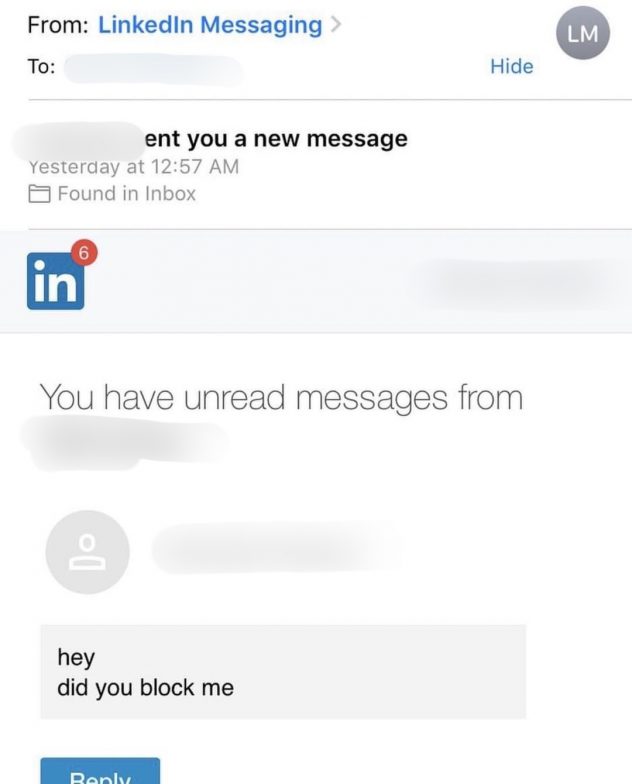Click the From: label in header
The height and width of the screenshot is (784, 632).
point(58,25)
